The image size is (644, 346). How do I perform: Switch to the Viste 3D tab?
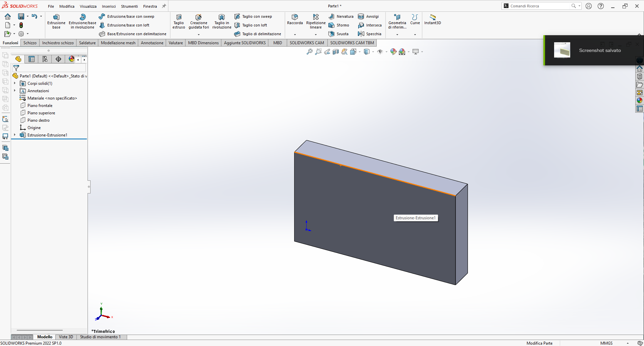click(66, 337)
